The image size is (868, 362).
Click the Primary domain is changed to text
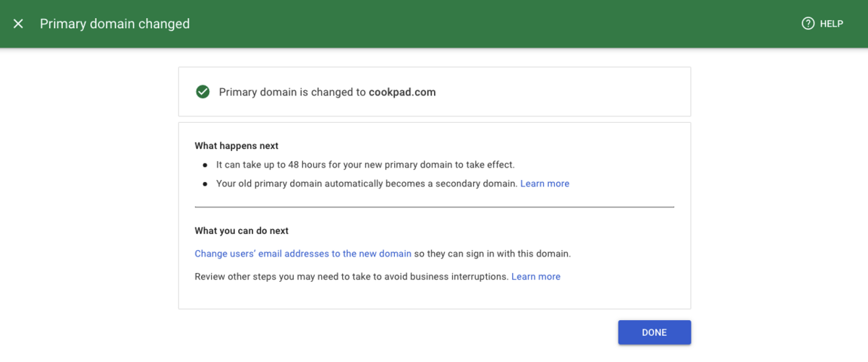pyautogui.click(x=292, y=92)
